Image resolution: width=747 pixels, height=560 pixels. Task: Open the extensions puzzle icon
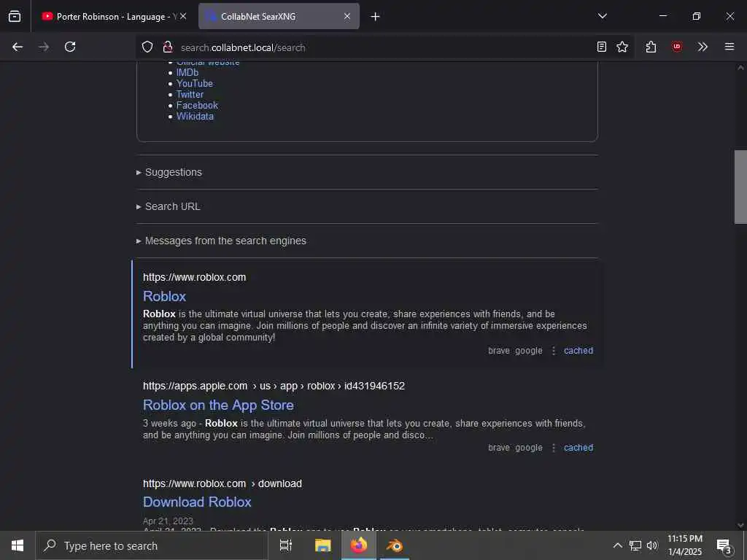[x=651, y=47]
